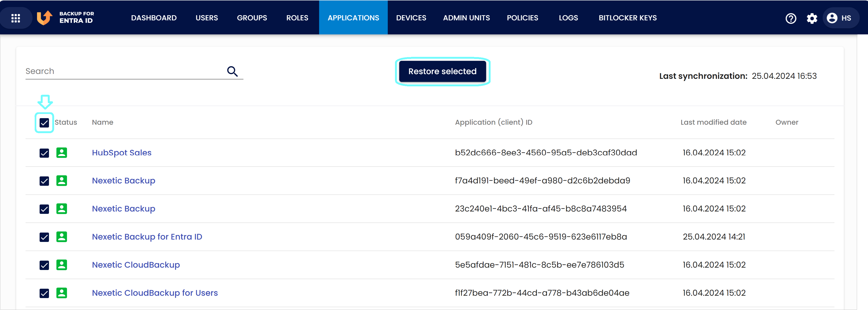View the Logs tab
868x310 pixels.
click(x=568, y=18)
